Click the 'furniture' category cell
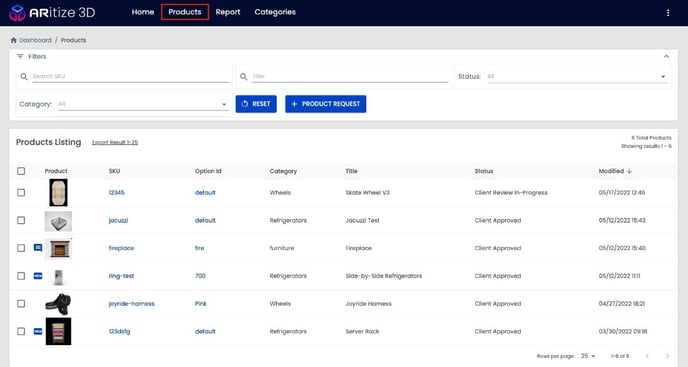This screenshot has width=688, height=367. point(282,248)
